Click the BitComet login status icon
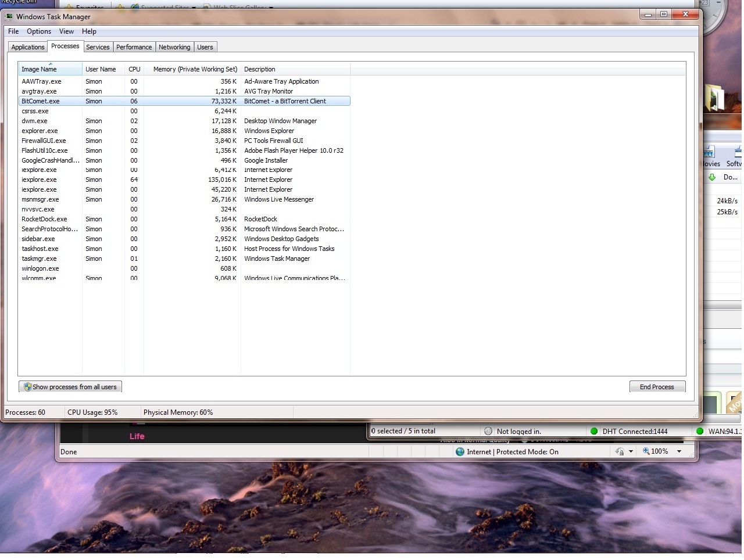This screenshot has width=744, height=560. pyautogui.click(x=488, y=431)
